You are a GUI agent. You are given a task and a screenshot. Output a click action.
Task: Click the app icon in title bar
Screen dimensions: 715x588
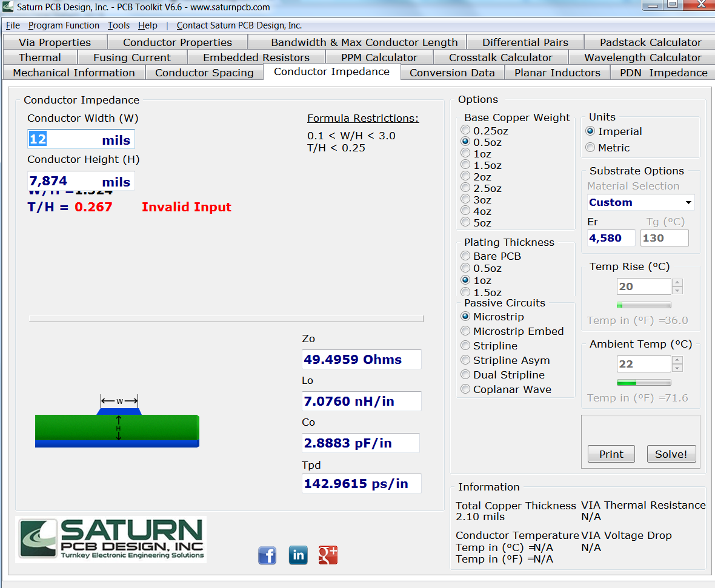coord(8,7)
